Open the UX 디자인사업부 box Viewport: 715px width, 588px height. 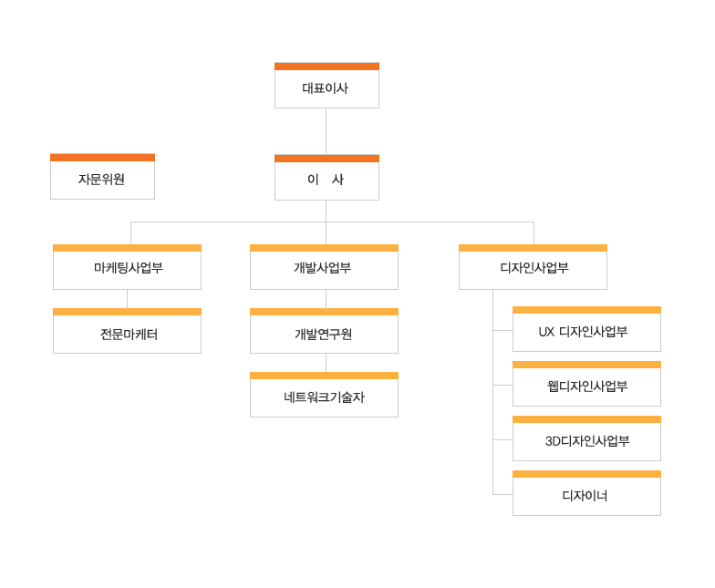click(x=586, y=332)
